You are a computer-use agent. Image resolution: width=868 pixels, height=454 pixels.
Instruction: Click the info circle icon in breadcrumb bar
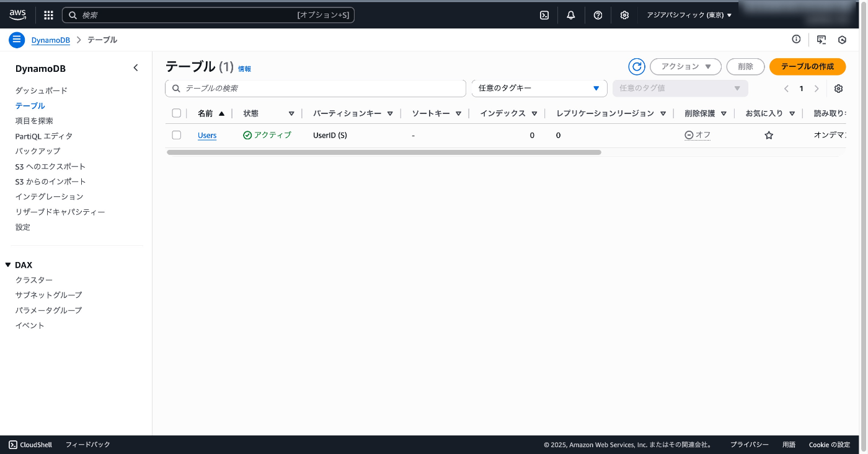[x=796, y=40]
